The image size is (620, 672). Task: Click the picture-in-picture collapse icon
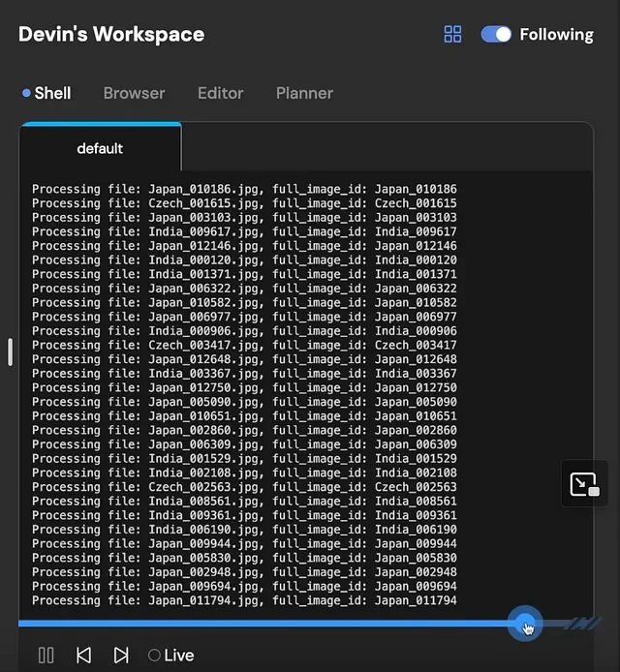(x=584, y=484)
